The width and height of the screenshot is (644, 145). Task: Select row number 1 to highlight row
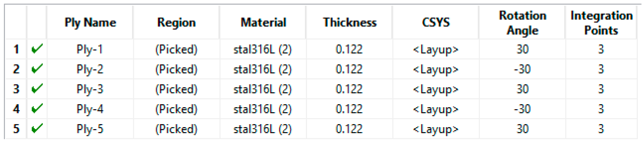coord(16,49)
